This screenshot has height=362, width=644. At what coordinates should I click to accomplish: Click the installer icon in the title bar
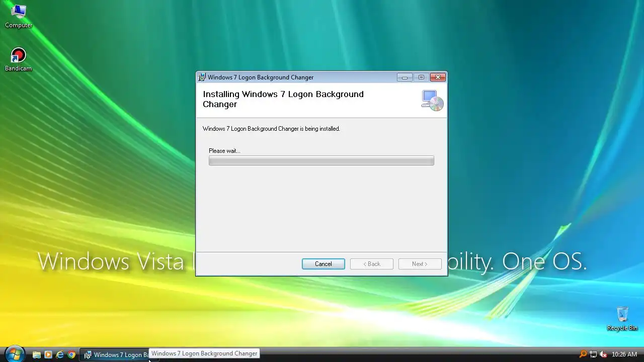point(202,77)
